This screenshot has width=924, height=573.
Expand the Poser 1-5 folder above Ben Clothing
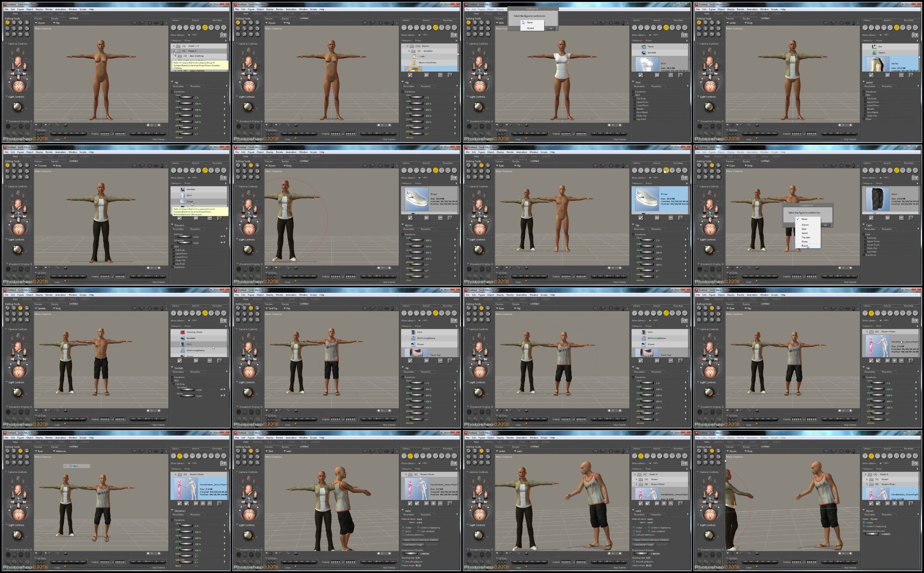coord(174,46)
